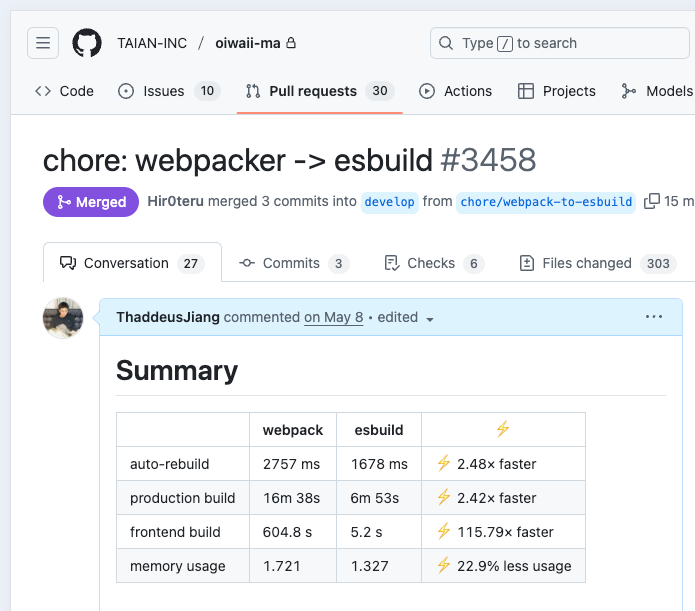Open the Models tab
Image resolution: width=695 pixels, height=611 pixels.
[x=656, y=91]
